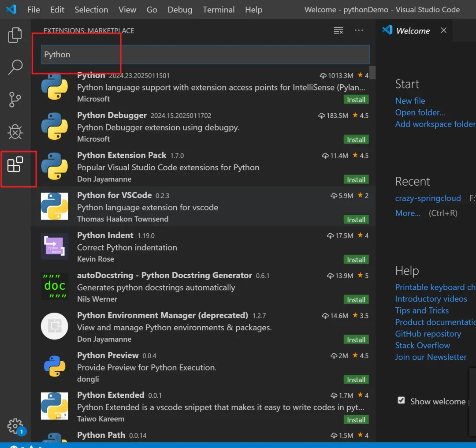Select the Python Preview extension icon
The width and height of the screenshot is (476, 448).
tap(55, 366)
